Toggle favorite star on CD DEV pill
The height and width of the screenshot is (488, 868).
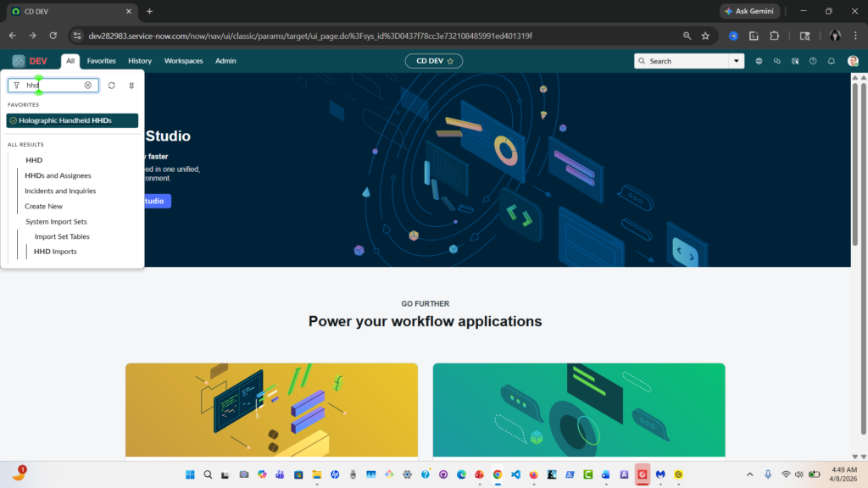pyautogui.click(x=450, y=61)
